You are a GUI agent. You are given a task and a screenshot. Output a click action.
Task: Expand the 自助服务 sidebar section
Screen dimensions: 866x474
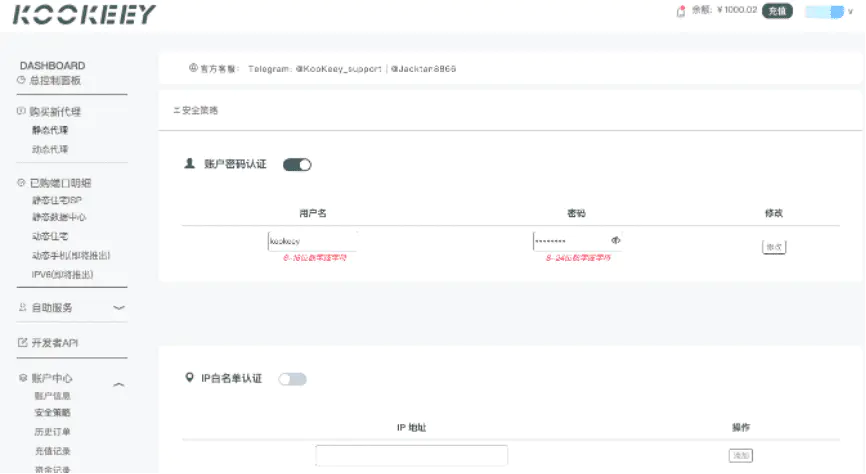(118, 308)
